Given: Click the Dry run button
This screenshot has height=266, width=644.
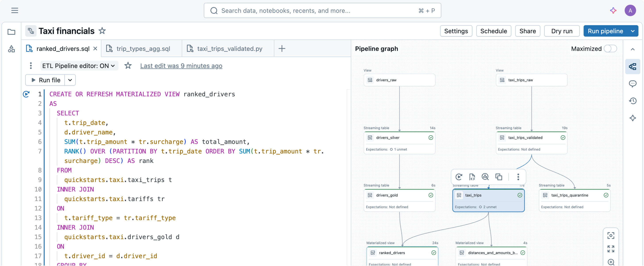Looking at the screenshot, I should click(x=562, y=31).
